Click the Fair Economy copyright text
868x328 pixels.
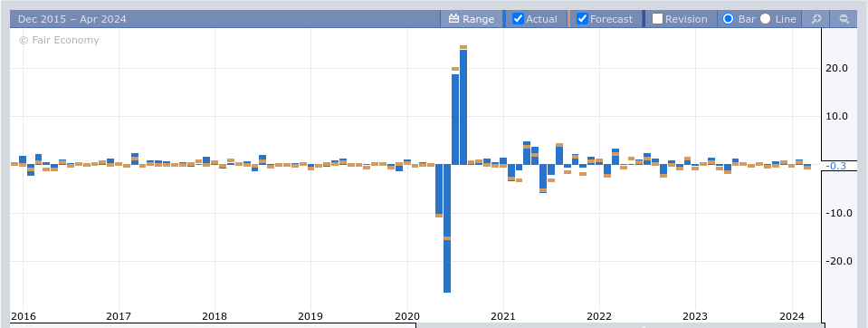(59, 40)
